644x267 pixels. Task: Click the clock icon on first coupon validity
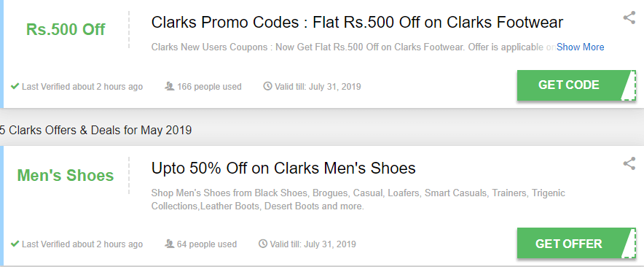(x=267, y=86)
